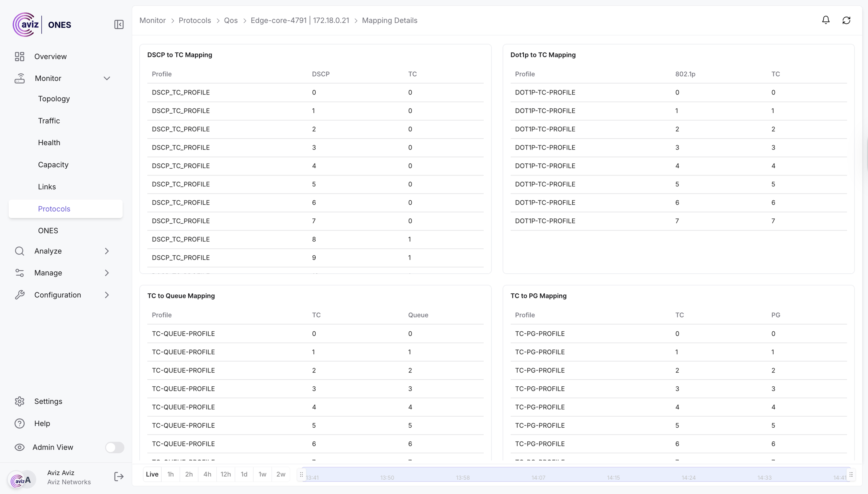868x494 pixels.
Task: Click the Overview grid icon
Action: click(20, 56)
